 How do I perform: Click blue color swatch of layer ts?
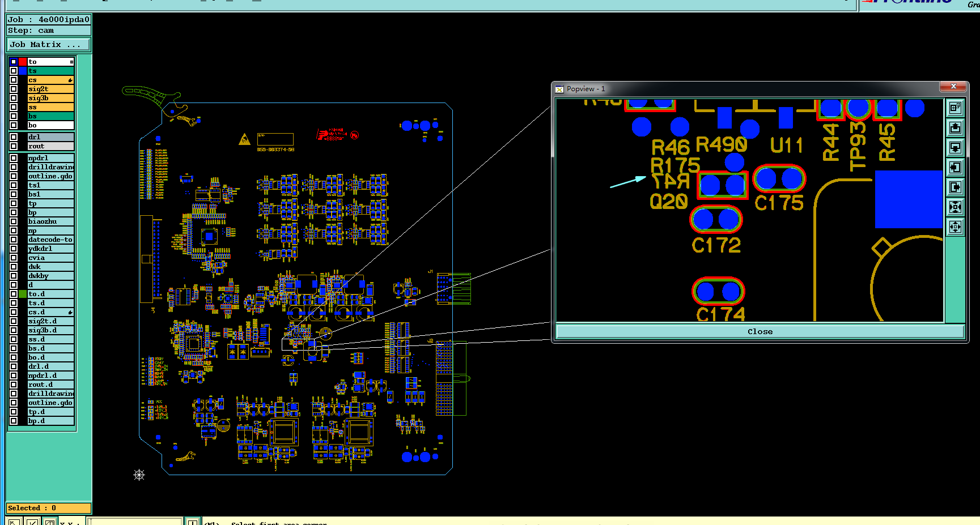pyautogui.click(x=23, y=71)
